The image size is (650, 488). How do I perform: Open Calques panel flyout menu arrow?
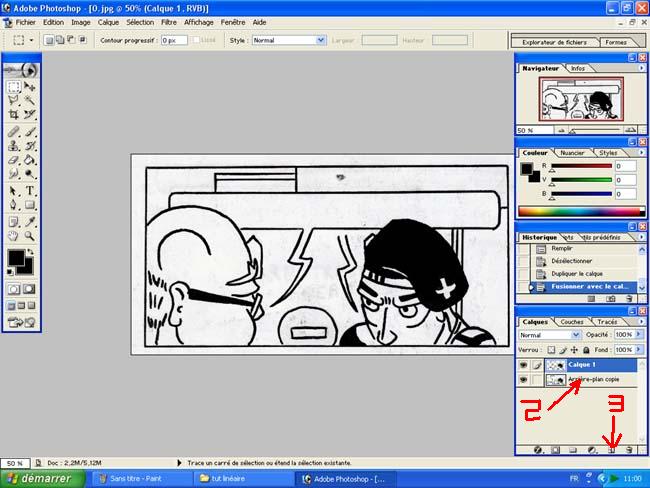tap(641, 322)
